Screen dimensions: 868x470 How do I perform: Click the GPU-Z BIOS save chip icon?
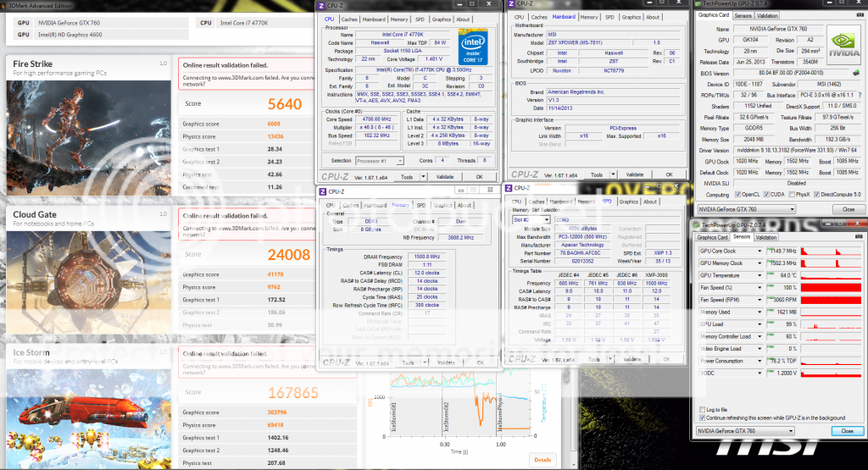pyautogui.click(x=855, y=74)
